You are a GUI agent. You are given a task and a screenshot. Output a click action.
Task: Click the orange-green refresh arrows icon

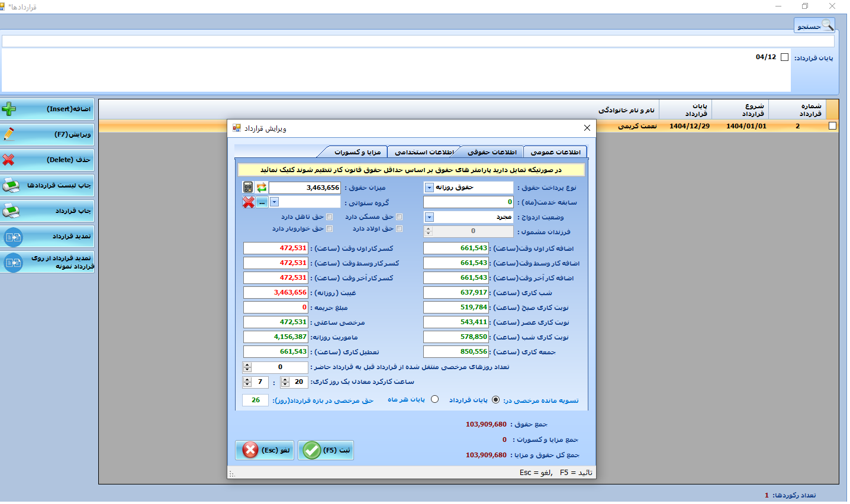coord(262,188)
